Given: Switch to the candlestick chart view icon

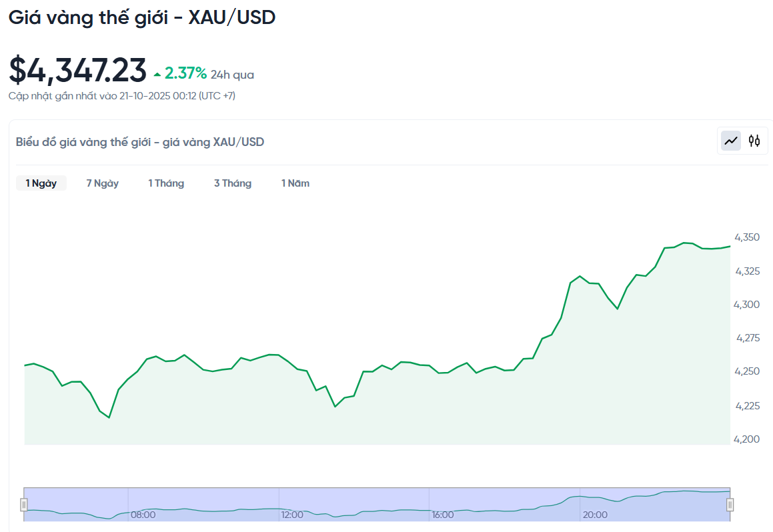Looking at the screenshot, I should [x=754, y=141].
